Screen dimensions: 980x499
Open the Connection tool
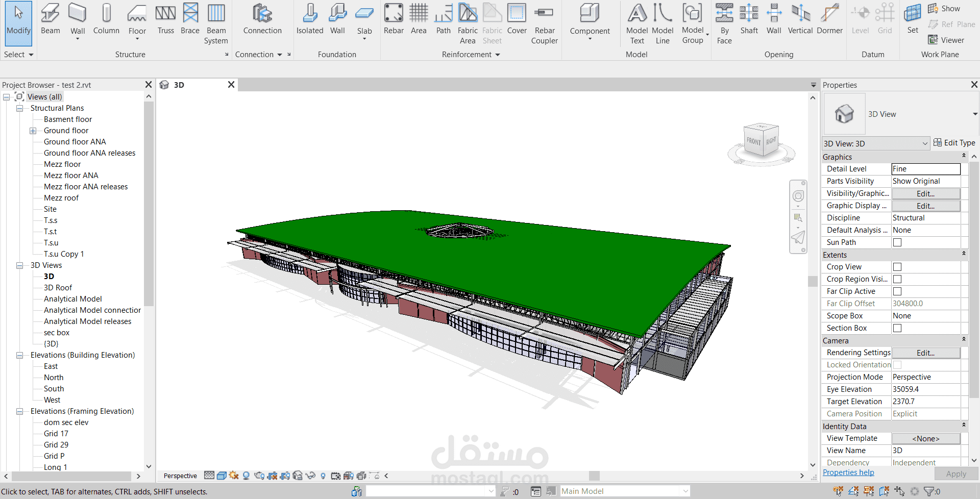pyautogui.click(x=262, y=19)
